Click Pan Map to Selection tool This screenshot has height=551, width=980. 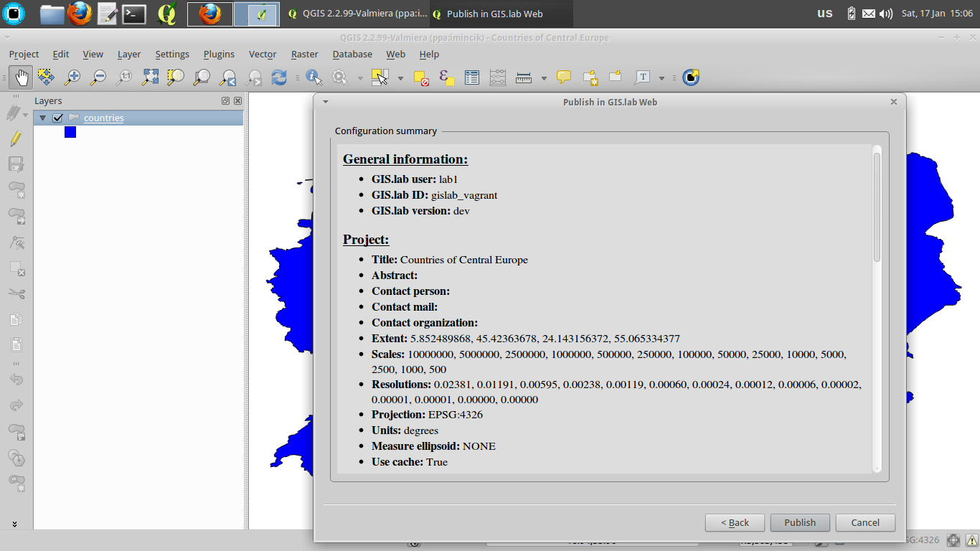46,77
